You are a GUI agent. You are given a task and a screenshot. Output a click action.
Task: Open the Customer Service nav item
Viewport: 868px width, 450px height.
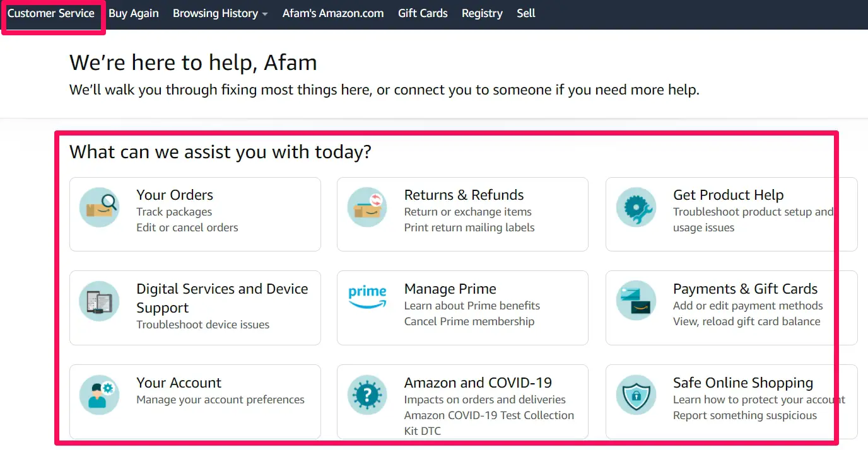point(51,13)
